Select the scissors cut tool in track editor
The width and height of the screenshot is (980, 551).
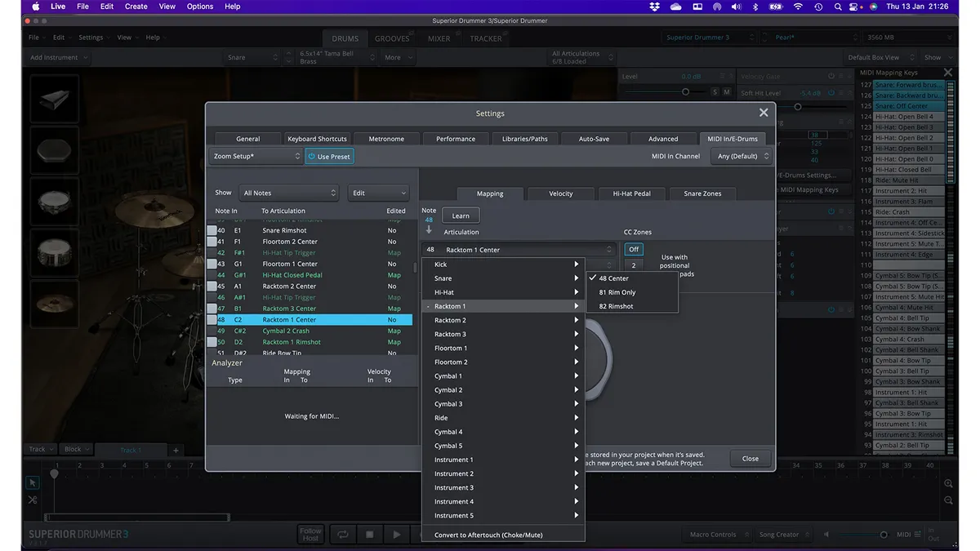(x=33, y=500)
